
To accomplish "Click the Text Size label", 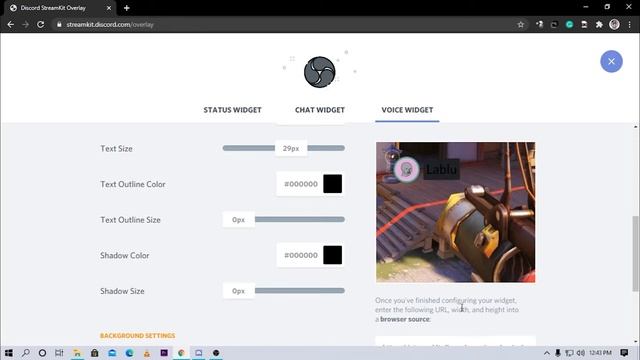I will pos(116,149).
